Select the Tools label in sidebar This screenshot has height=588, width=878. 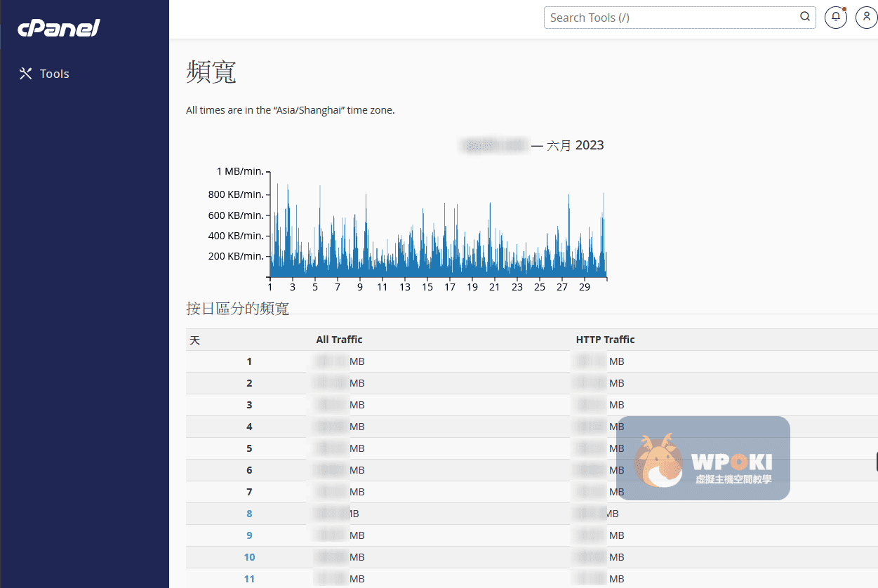click(x=55, y=74)
